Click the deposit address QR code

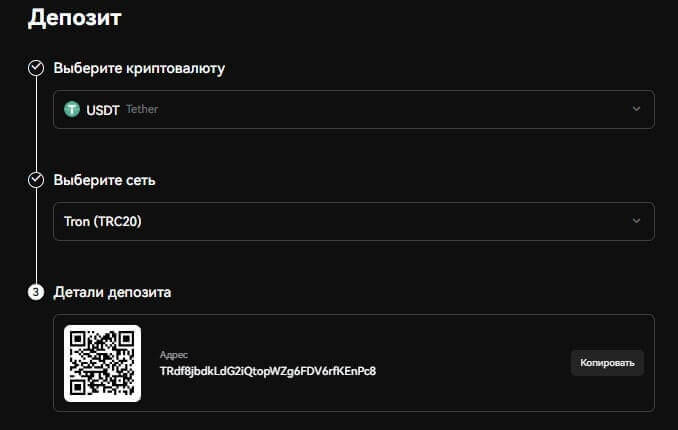[102, 363]
